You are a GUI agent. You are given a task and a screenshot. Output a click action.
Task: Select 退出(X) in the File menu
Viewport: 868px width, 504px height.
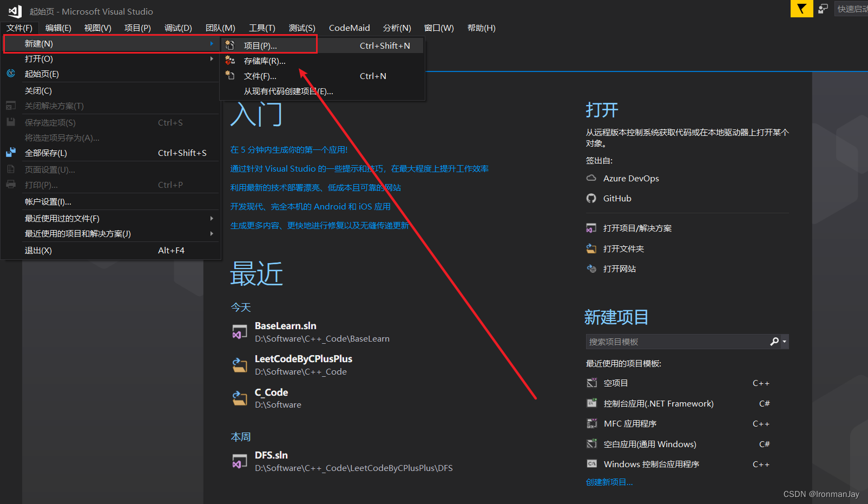[x=111, y=250]
